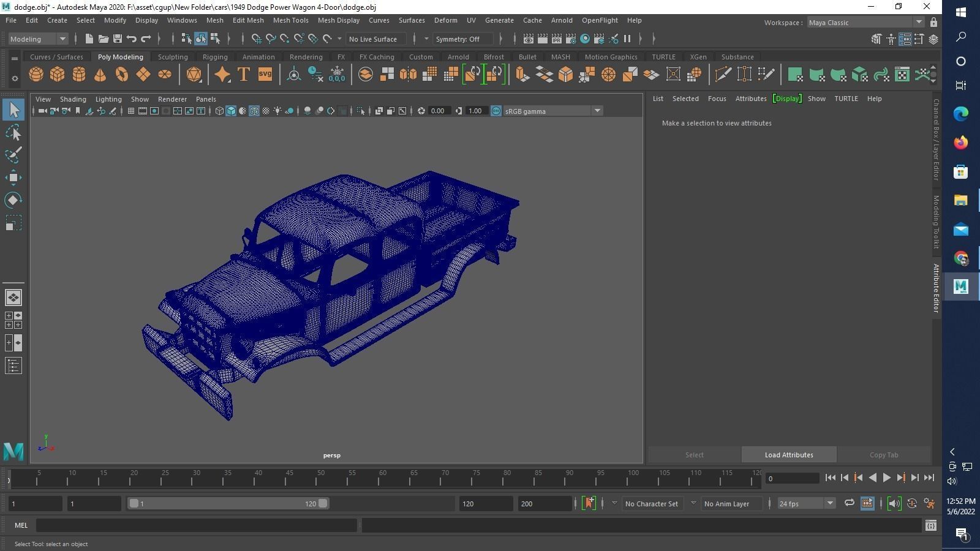Expand the No Character Set dropdown

(x=614, y=503)
